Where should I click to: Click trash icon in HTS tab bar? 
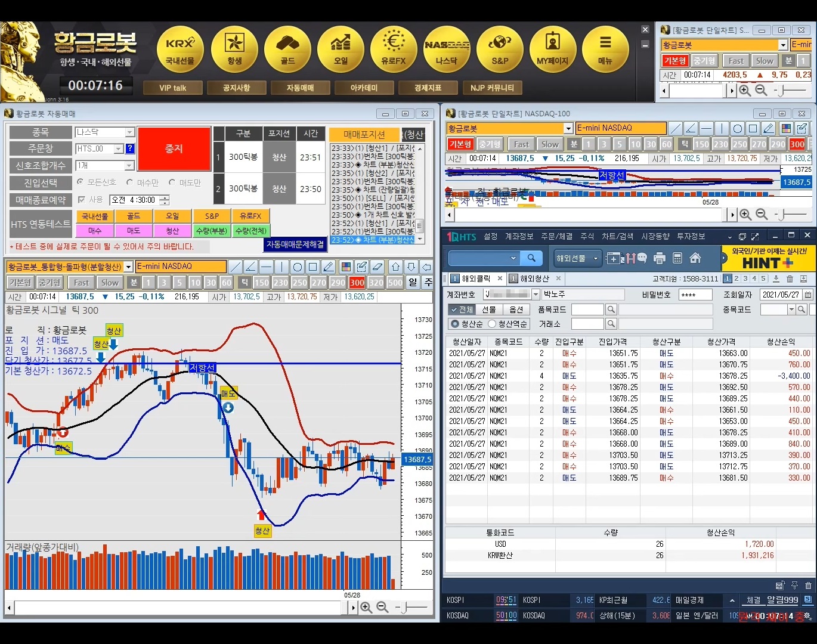[790, 278]
